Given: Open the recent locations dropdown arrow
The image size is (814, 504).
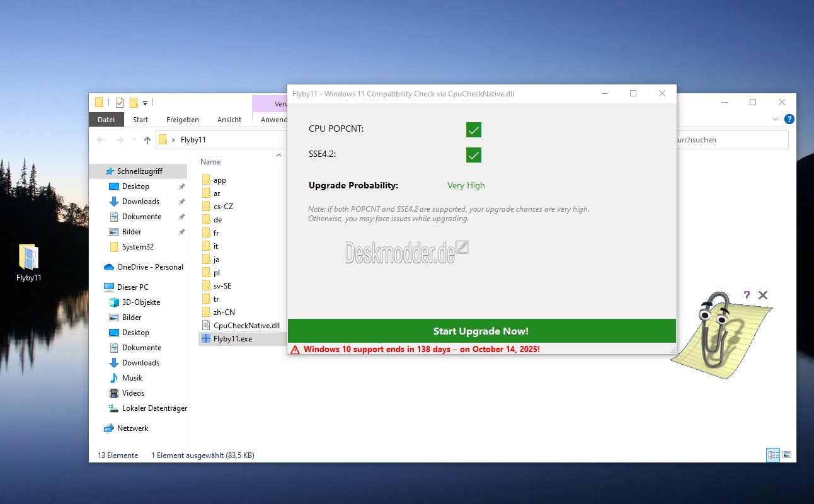Looking at the screenshot, I should tap(134, 140).
